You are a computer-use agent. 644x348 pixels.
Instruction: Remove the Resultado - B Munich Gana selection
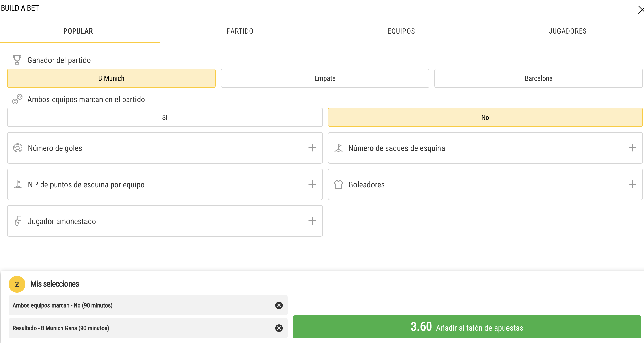point(279,328)
